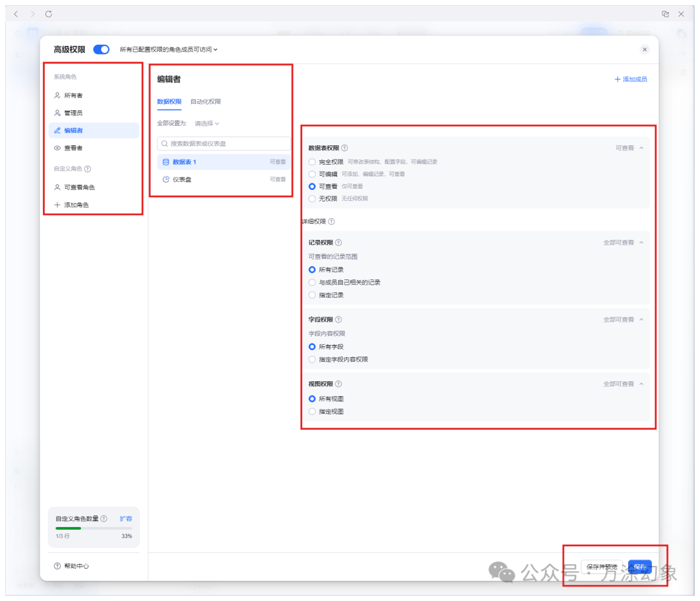Click 全部可查看 label in 记录权限 header
This screenshot has width=700, height=601.
pyautogui.click(x=619, y=242)
